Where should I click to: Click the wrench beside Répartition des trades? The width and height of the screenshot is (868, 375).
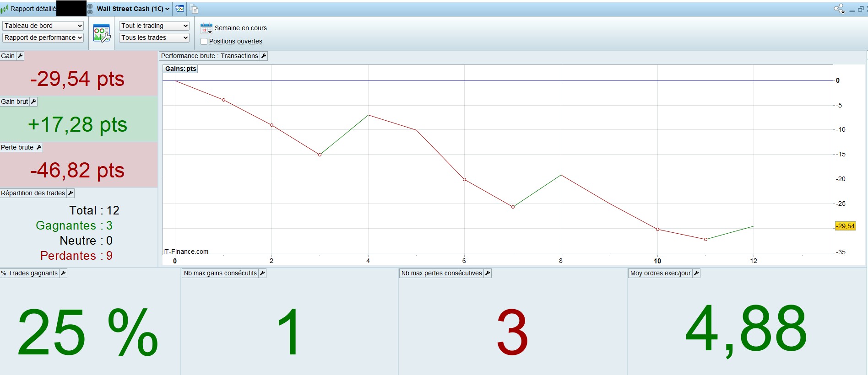[71, 193]
